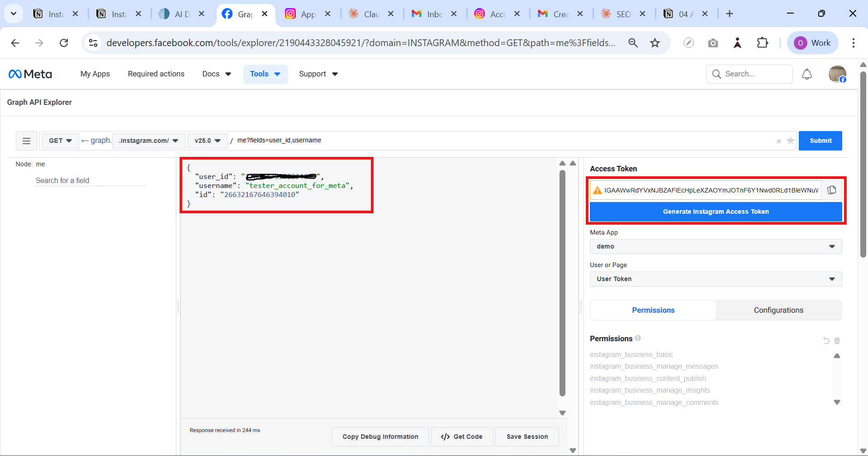868x456 pixels.
Task: Open a new browser tab
Action: (730, 14)
